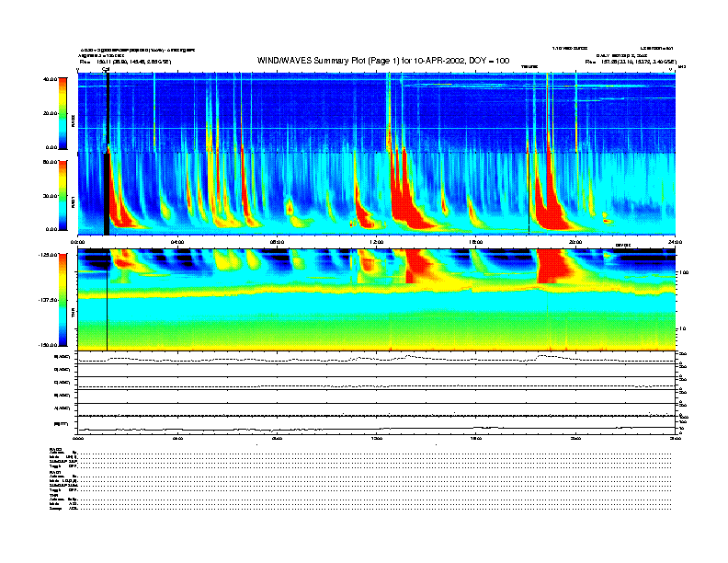This screenshot has height=563, width=728.
Task: Click the RAD2 color scale bar
Action: pyautogui.click(x=63, y=113)
